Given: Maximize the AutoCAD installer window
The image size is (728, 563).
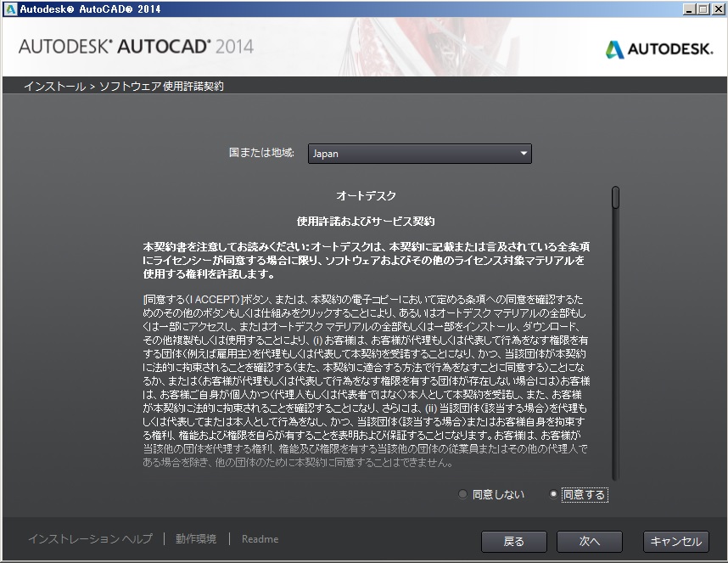Looking at the screenshot, I should pos(702,8).
